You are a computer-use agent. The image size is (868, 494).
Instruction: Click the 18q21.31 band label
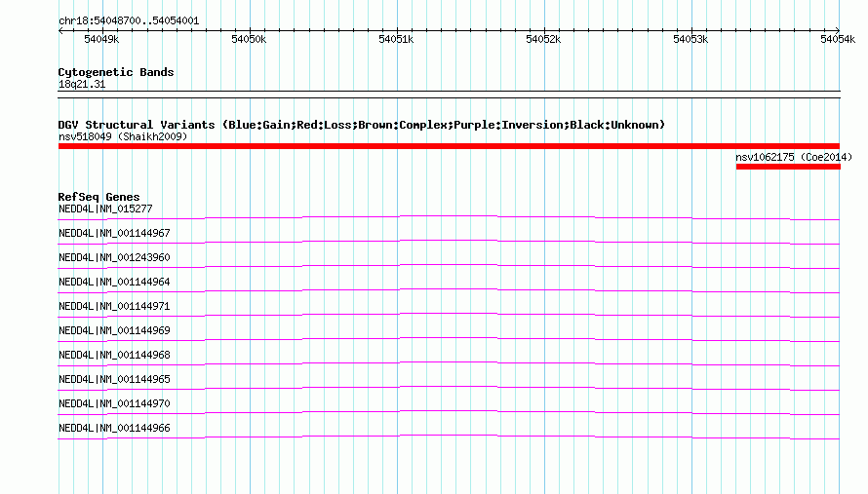pyautogui.click(x=82, y=84)
